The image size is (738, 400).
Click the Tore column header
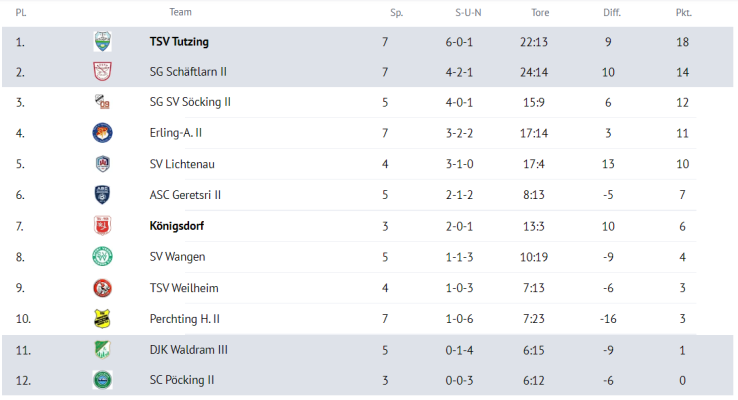coord(540,13)
